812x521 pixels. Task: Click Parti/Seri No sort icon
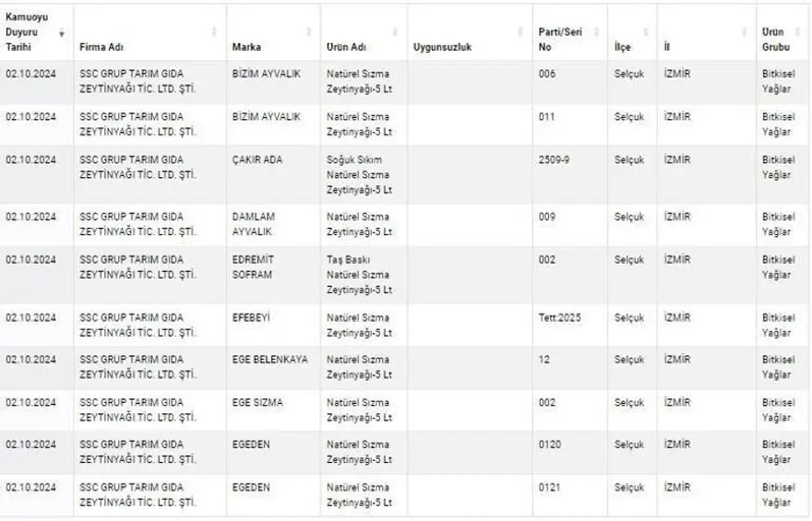pos(596,32)
